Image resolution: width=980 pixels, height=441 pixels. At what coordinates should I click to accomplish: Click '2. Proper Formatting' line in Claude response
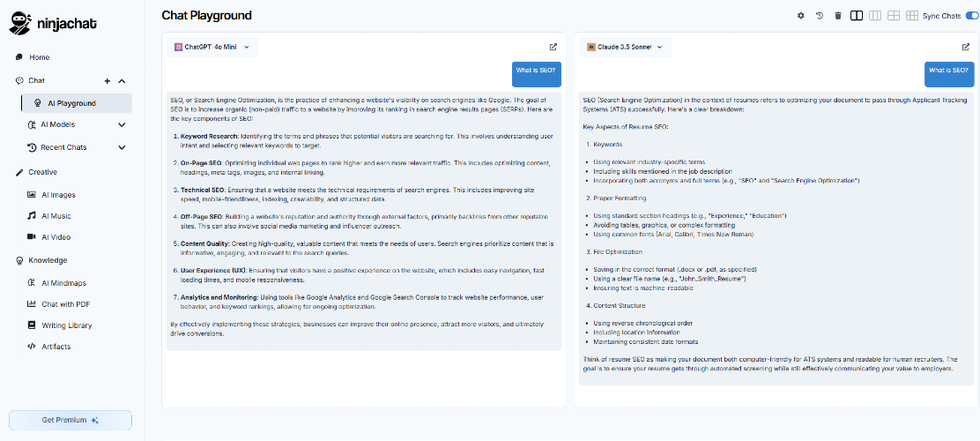click(x=616, y=198)
